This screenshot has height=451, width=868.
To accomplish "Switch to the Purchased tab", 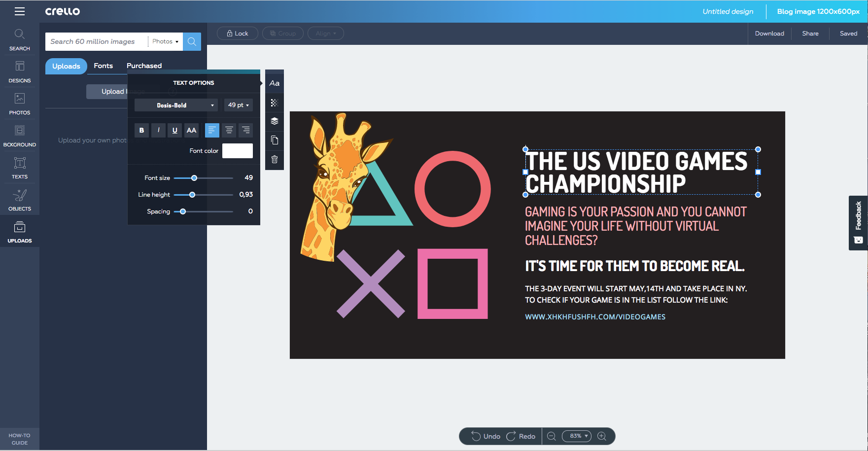I will click(144, 66).
